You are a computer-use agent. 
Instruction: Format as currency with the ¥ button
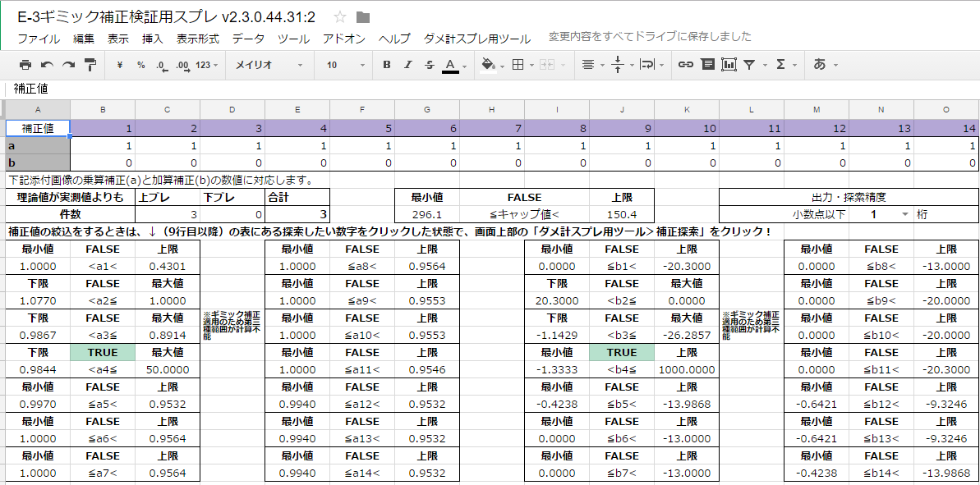pos(120,65)
